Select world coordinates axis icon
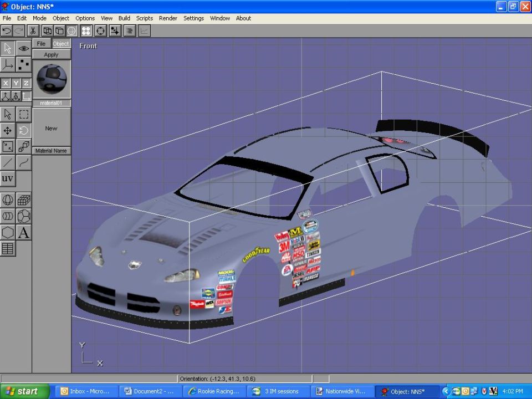Viewport: 532px width, 399px height. [x=6, y=96]
